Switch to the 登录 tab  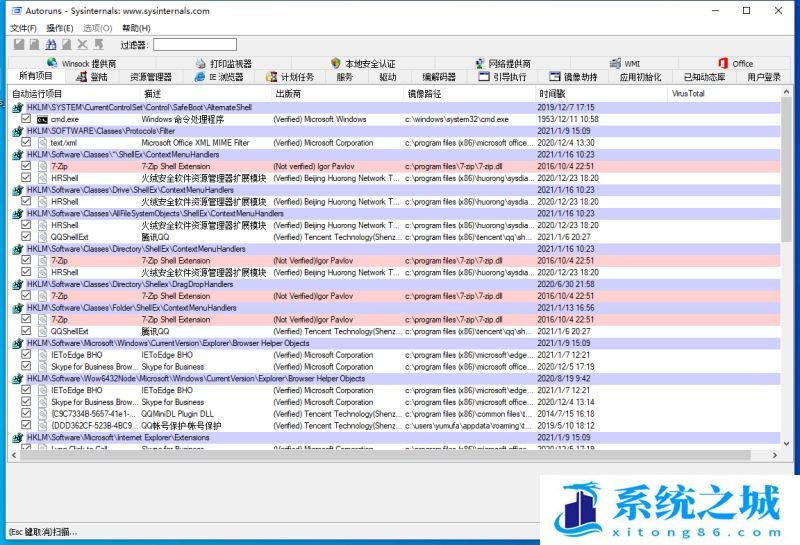point(92,77)
